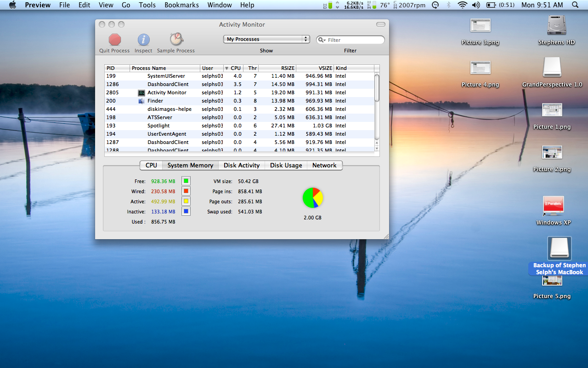This screenshot has height=368, width=588.
Task: Open the My Processes dropdown
Action: pos(266,40)
